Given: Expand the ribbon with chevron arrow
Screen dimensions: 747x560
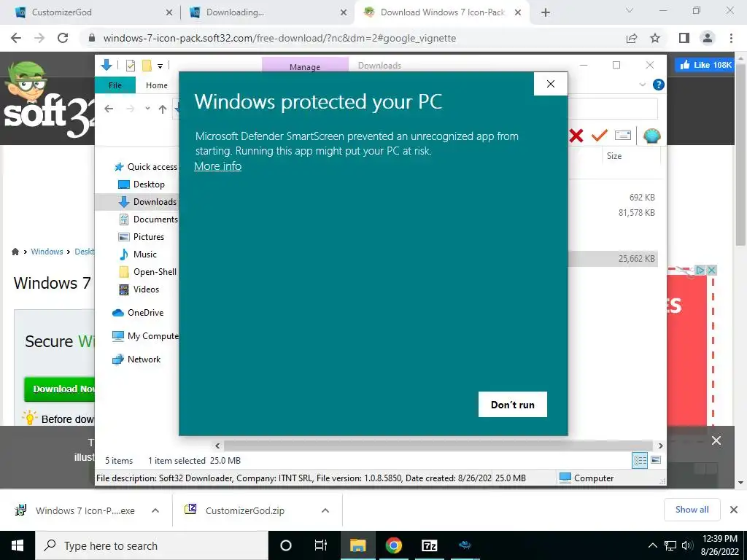Looking at the screenshot, I should tap(642, 85).
